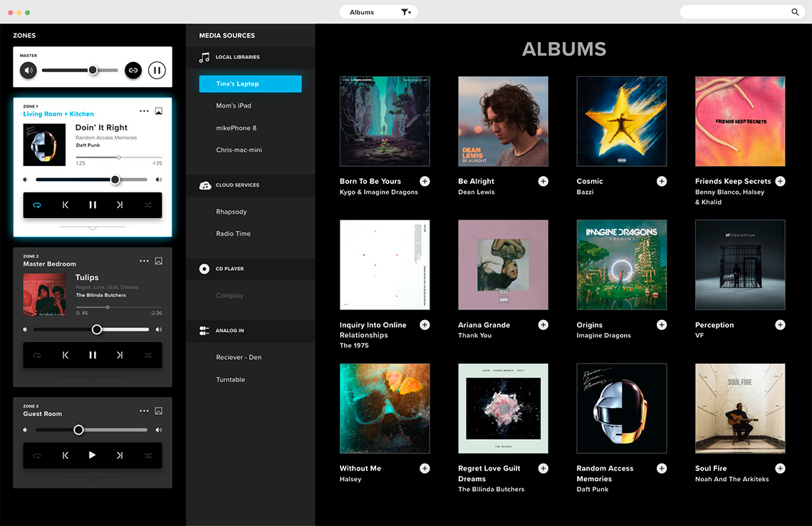Viewport: 812px width, 526px height.
Task: Collapse the Cloud Services section
Action: [x=250, y=185]
